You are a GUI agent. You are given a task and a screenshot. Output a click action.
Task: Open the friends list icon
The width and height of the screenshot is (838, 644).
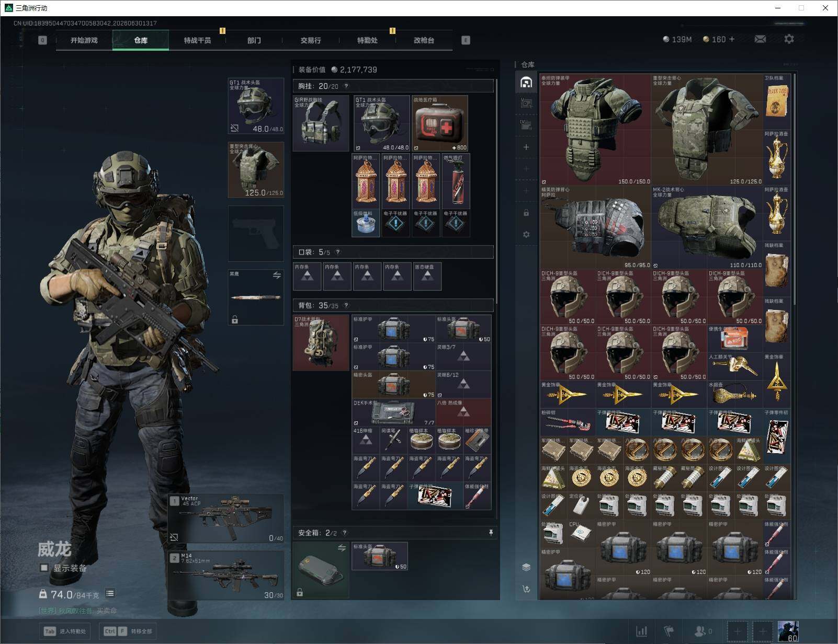click(703, 631)
